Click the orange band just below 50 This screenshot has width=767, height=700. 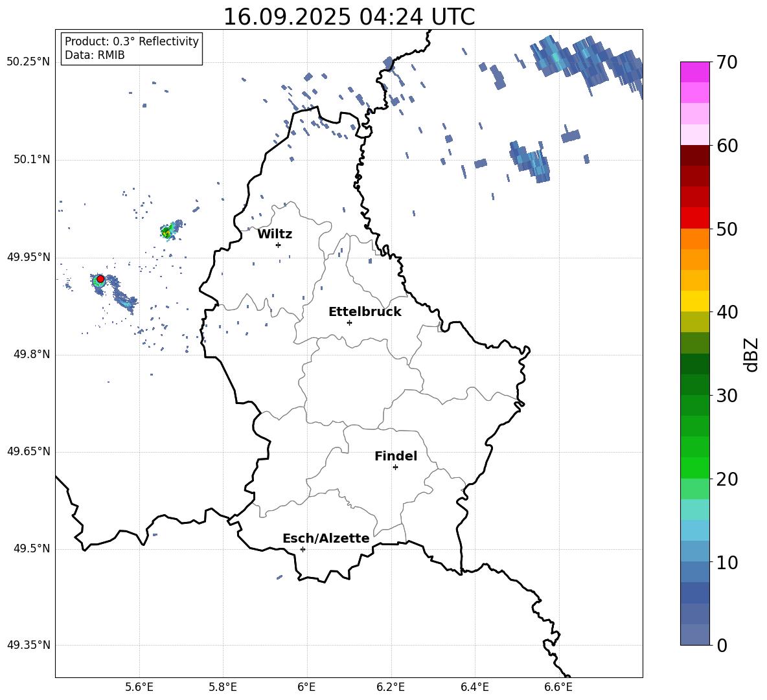coord(695,238)
